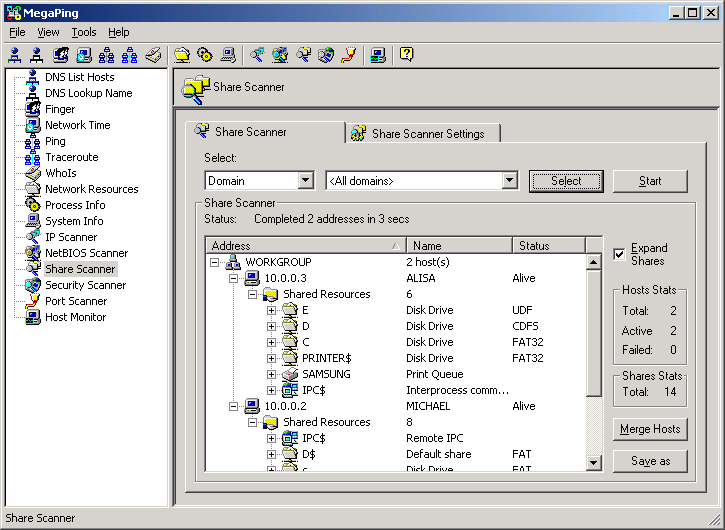Viewport: 725px width, 530px height.
Task: Sort results by the Address column header
Action: [306, 246]
